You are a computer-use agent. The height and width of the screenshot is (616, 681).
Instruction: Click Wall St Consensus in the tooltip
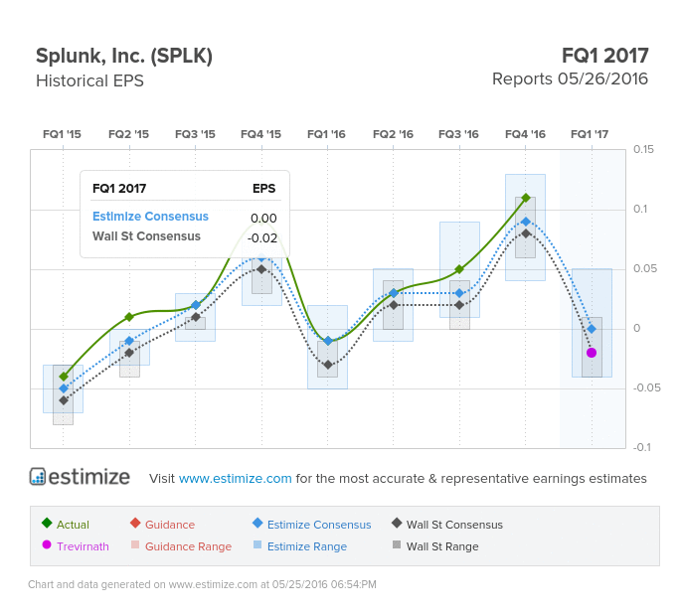pos(146,236)
